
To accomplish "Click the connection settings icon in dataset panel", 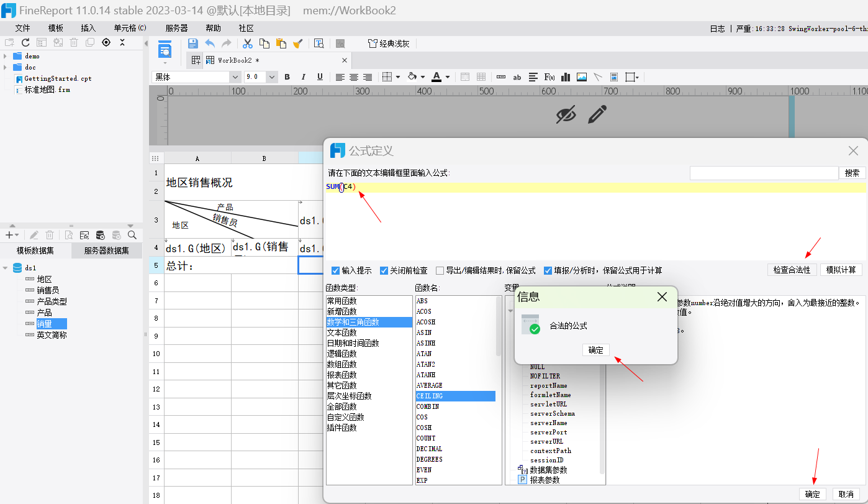I will 84,235.
